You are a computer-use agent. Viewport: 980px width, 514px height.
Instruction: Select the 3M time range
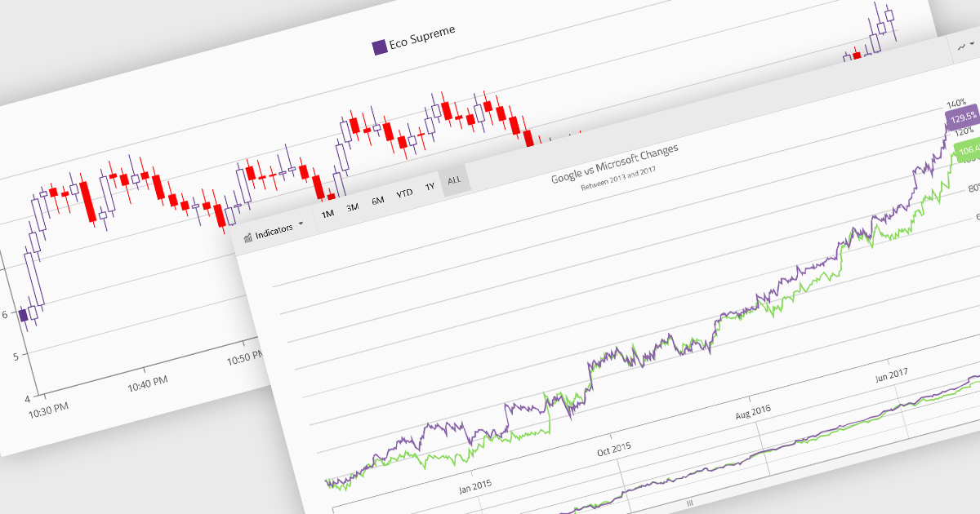[x=352, y=207]
